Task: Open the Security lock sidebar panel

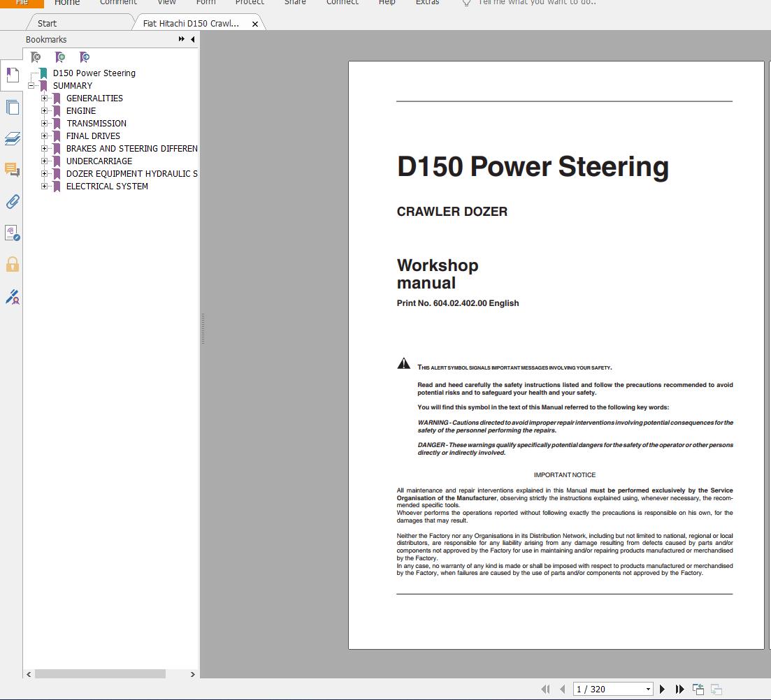Action: tap(13, 265)
